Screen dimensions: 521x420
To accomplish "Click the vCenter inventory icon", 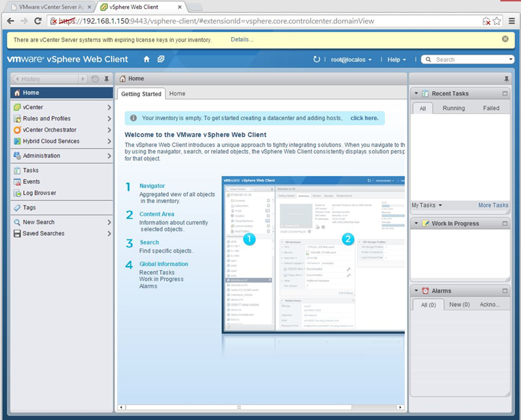I will (x=17, y=107).
